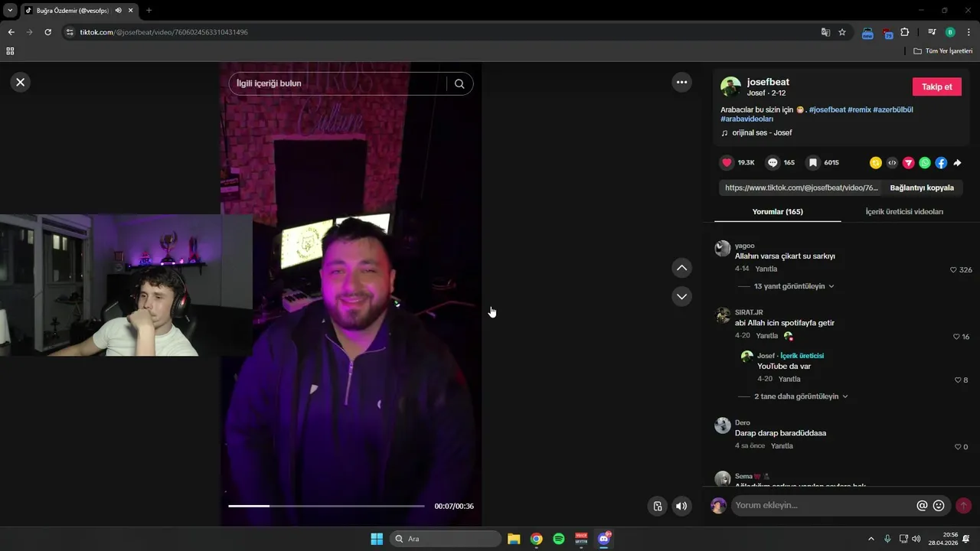Switch to 'Yorumlar (165)' tab
The image size is (980, 551).
click(777, 211)
